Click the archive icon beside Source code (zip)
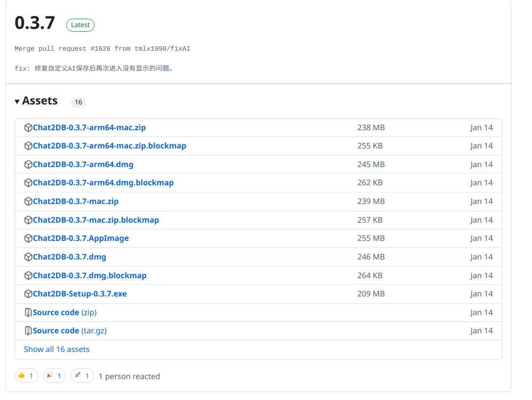The image size is (532, 400). (x=28, y=312)
